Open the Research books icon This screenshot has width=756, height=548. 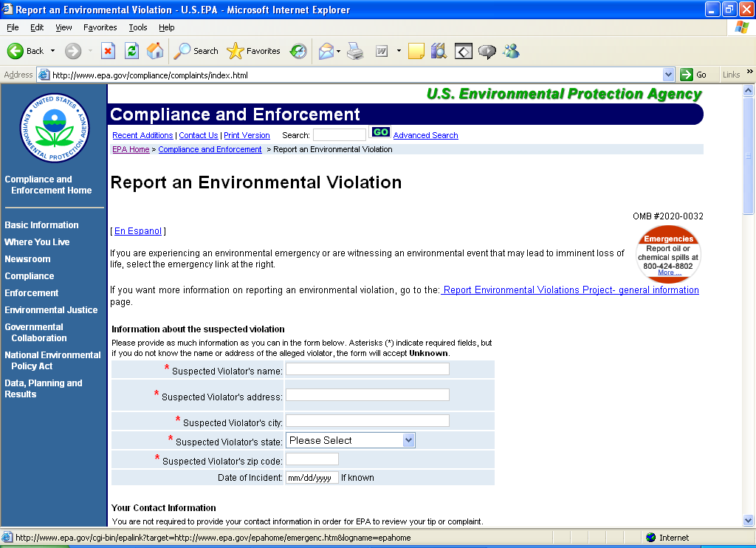[x=439, y=51]
